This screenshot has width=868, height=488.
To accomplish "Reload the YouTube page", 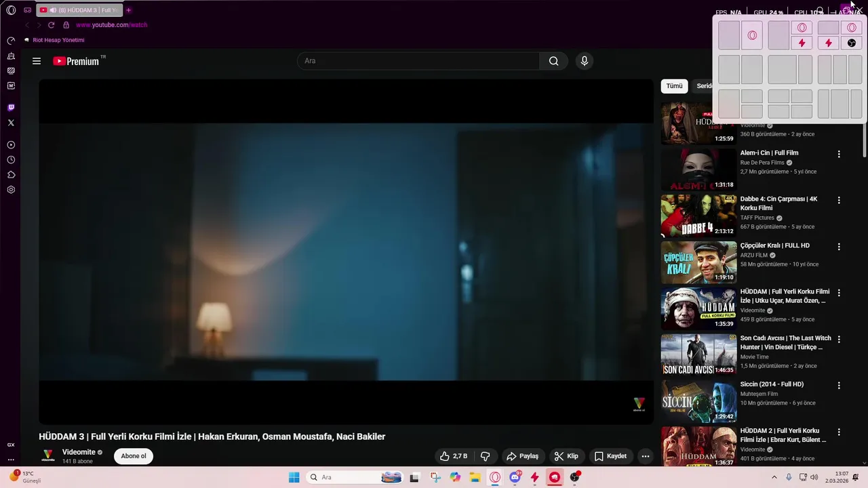I will [x=51, y=25].
